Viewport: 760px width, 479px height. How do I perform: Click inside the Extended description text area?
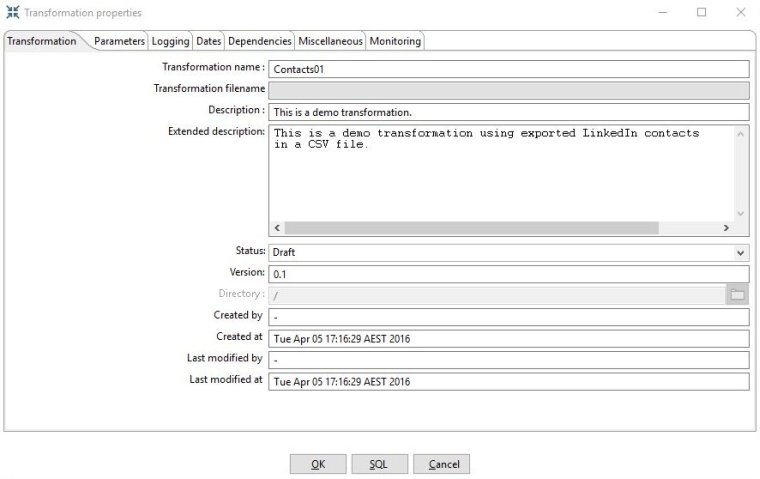coord(500,175)
